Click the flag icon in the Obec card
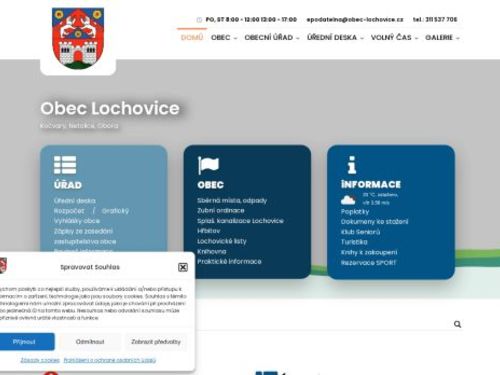 (208, 165)
